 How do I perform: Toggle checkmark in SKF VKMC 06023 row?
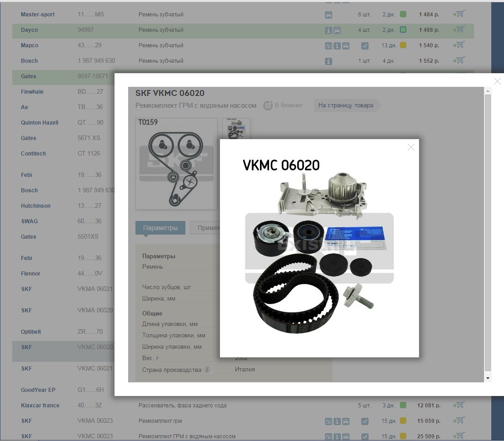click(x=365, y=436)
